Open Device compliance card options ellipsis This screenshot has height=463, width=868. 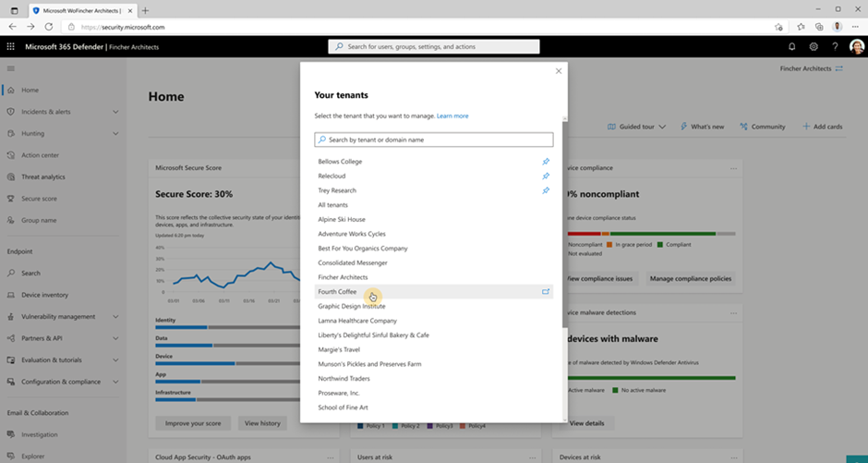pyautogui.click(x=733, y=168)
